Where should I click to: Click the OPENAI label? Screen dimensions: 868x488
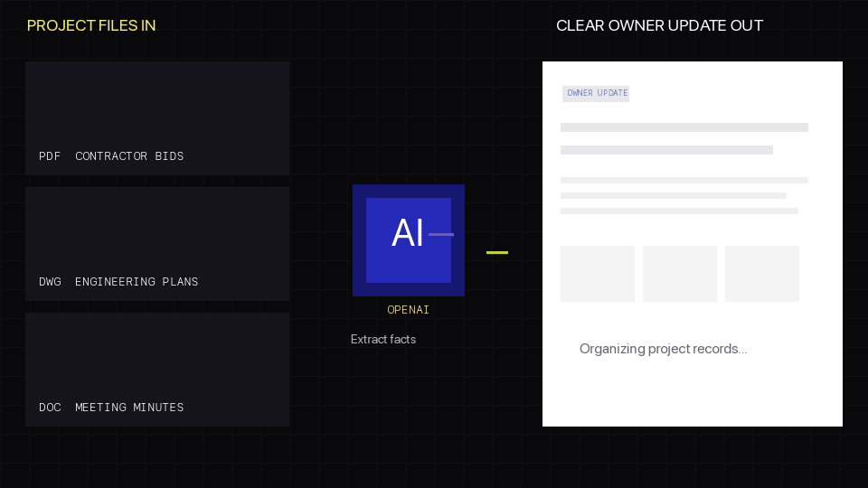click(408, 310)
